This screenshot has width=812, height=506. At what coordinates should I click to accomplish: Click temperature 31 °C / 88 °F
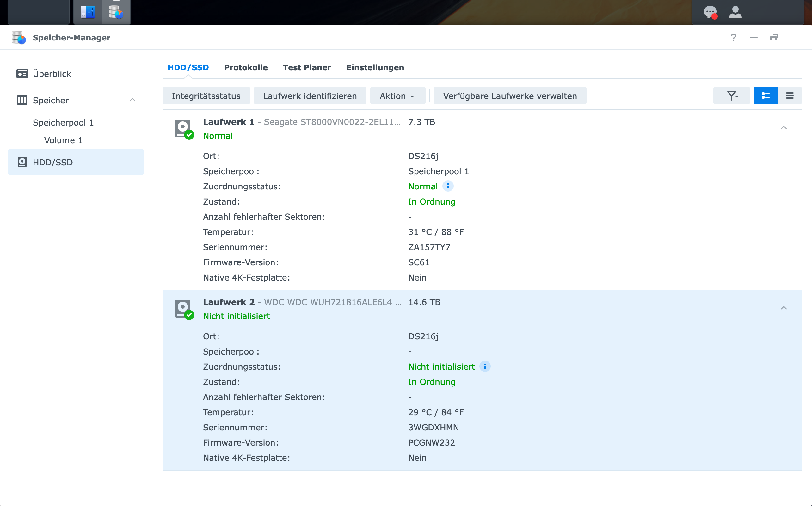click(x=436, y=232)
